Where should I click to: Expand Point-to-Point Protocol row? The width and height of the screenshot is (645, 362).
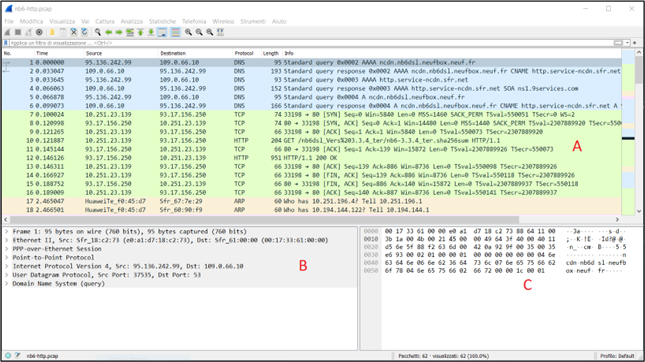click(7, 258)
